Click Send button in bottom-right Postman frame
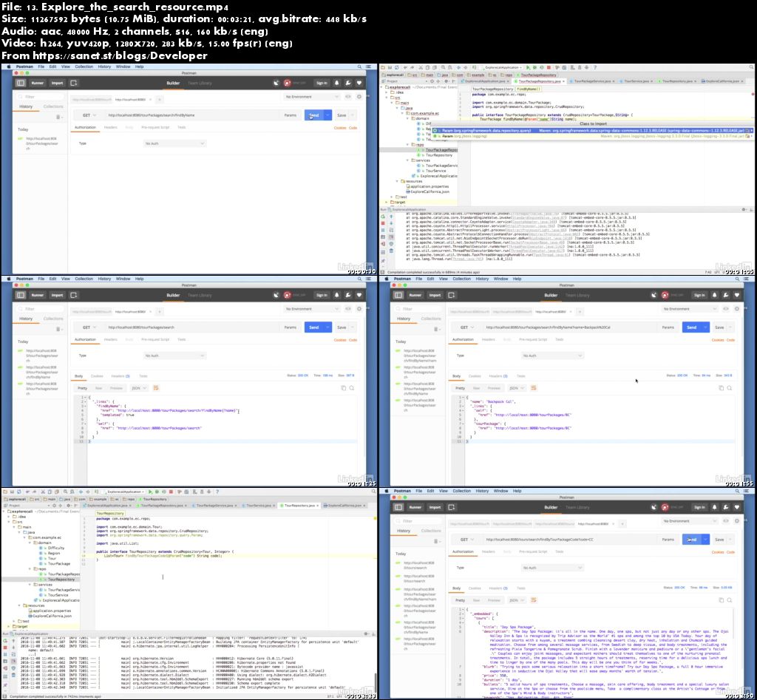Screen dimensions: 757x700 pyautogui.click(x=692, y=540)
